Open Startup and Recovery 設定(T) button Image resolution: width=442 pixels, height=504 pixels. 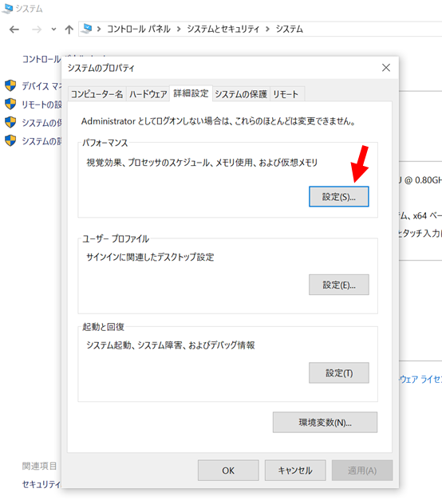pyautogui.click(x=339, y=373)
